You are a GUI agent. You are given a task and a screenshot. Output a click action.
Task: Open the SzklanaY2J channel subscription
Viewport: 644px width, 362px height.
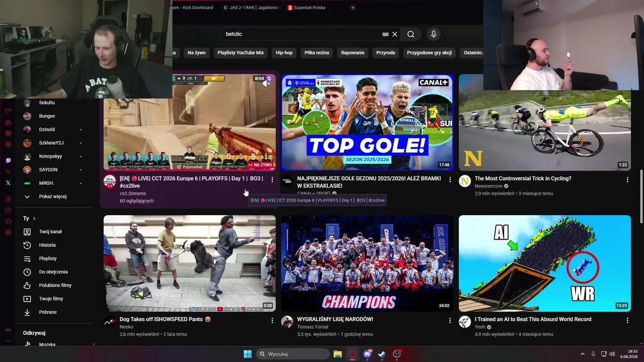pyautogui.click(x=53, y=143)
